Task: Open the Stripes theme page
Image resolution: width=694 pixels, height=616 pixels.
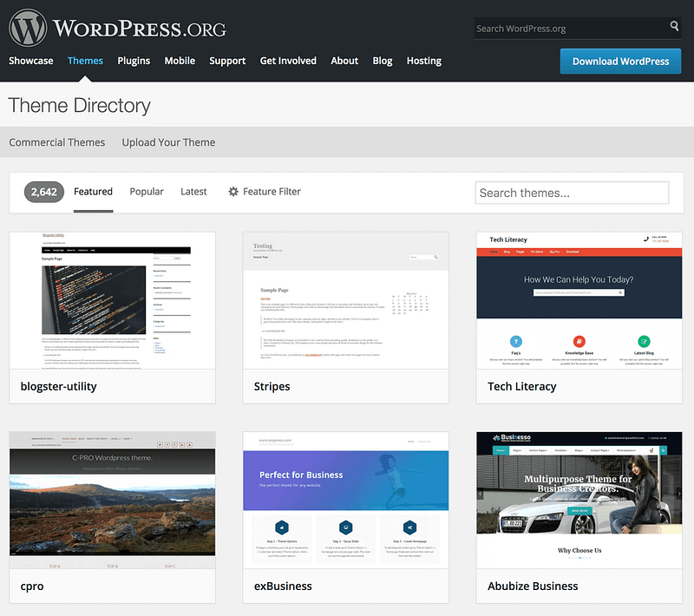Action: [272, 386]
